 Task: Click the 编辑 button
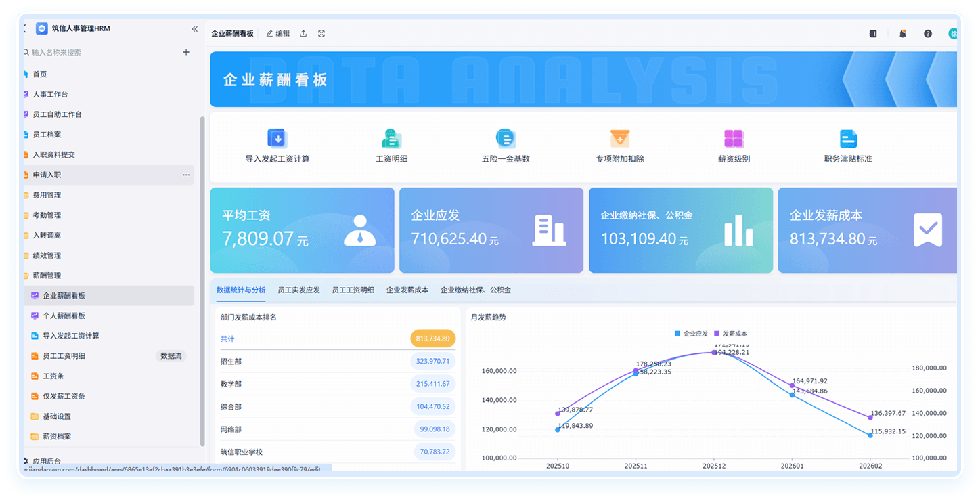[277, 33]
